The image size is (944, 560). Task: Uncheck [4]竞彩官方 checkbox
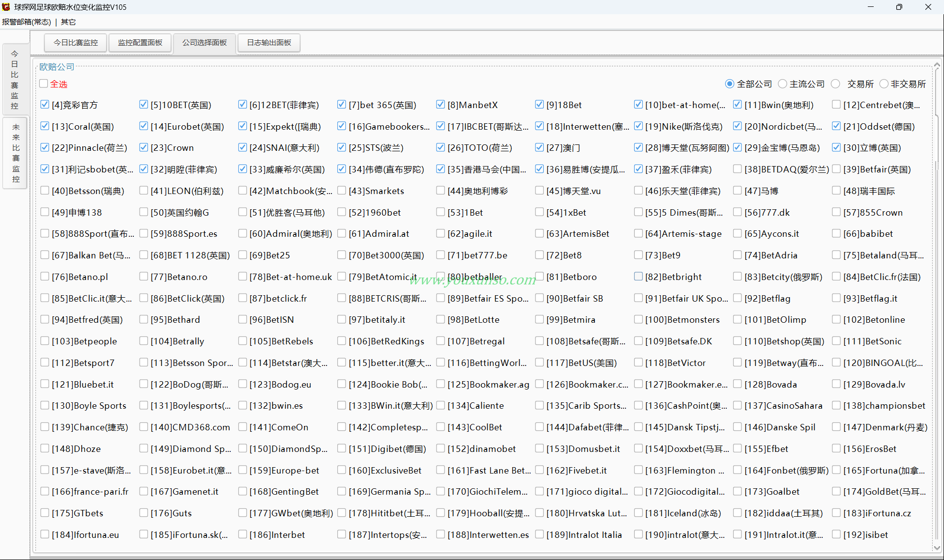(45, 105)
